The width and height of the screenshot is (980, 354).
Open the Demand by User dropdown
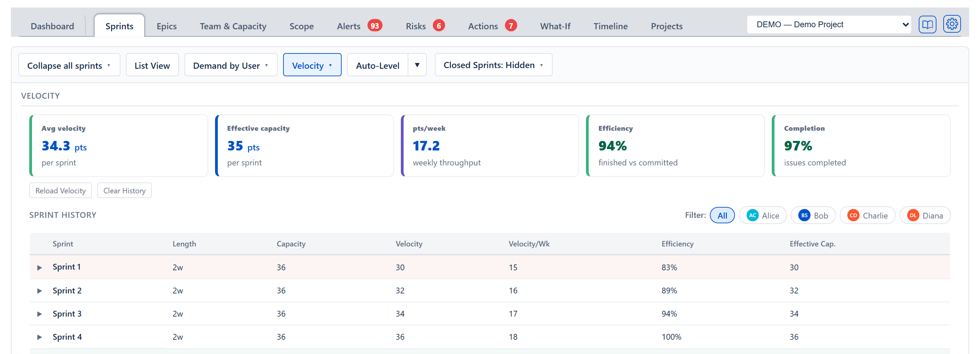click(x=231, y=65)
